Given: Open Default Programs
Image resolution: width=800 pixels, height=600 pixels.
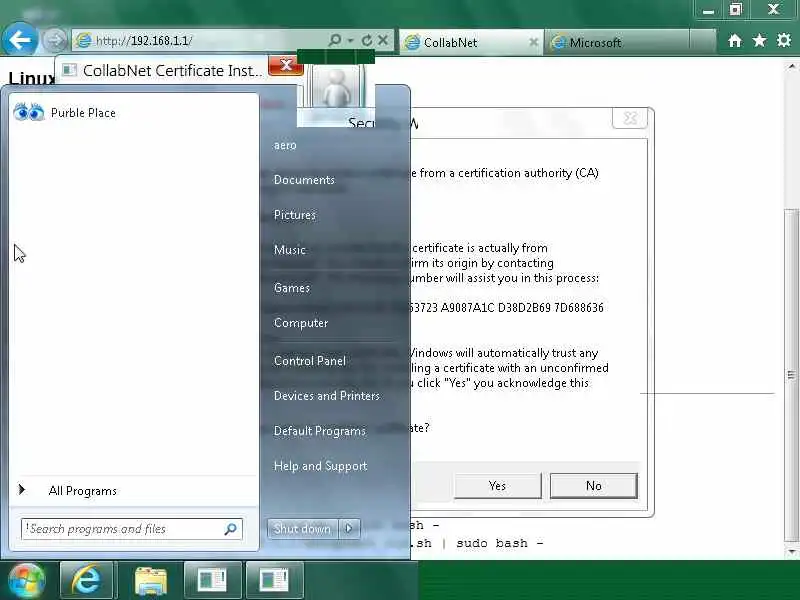Looking at the screenshot, I should (x=319, y=431).
